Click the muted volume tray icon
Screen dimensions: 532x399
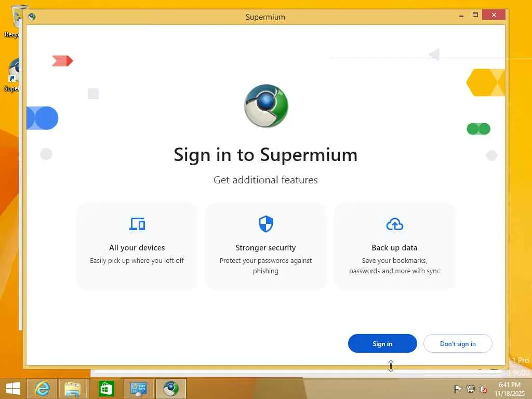click(x=483, y=389)
